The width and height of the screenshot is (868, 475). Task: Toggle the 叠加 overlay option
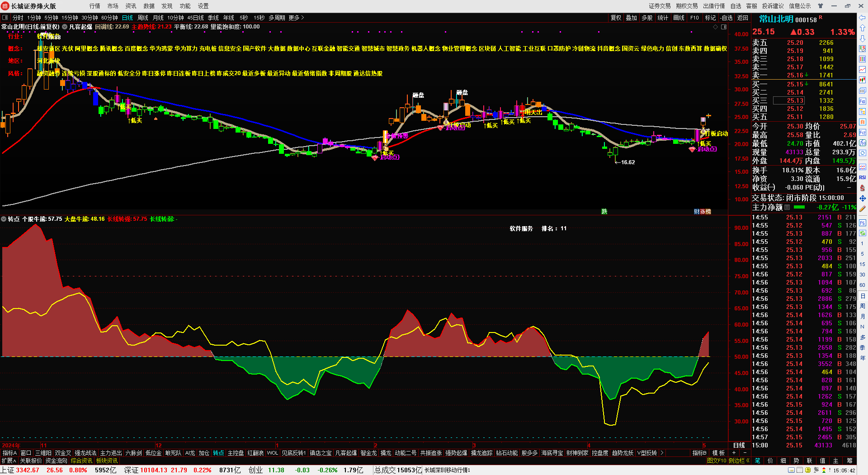point(631,18)
